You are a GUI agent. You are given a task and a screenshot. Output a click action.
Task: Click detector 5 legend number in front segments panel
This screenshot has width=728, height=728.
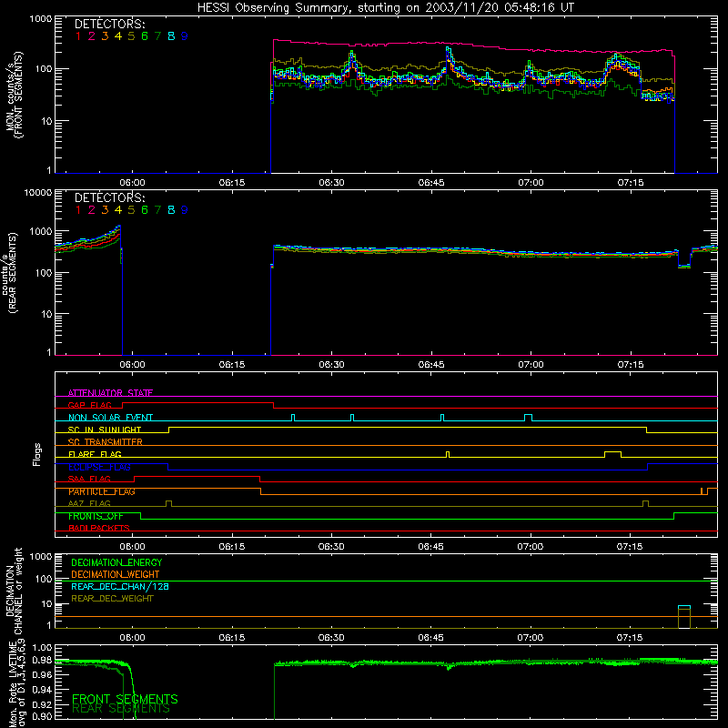coord(131,36)
